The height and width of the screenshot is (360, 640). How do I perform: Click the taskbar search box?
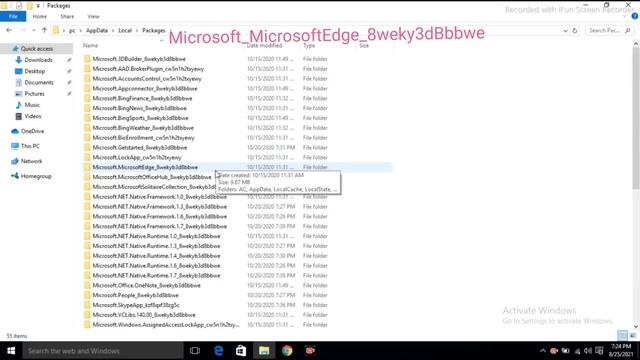click(103, 351)
